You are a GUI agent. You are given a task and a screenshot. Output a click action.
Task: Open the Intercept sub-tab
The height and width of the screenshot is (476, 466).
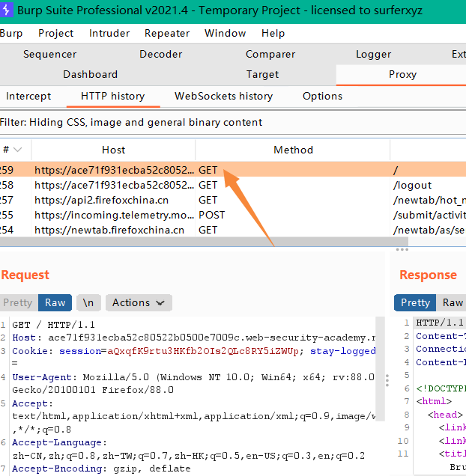point(28,97)
